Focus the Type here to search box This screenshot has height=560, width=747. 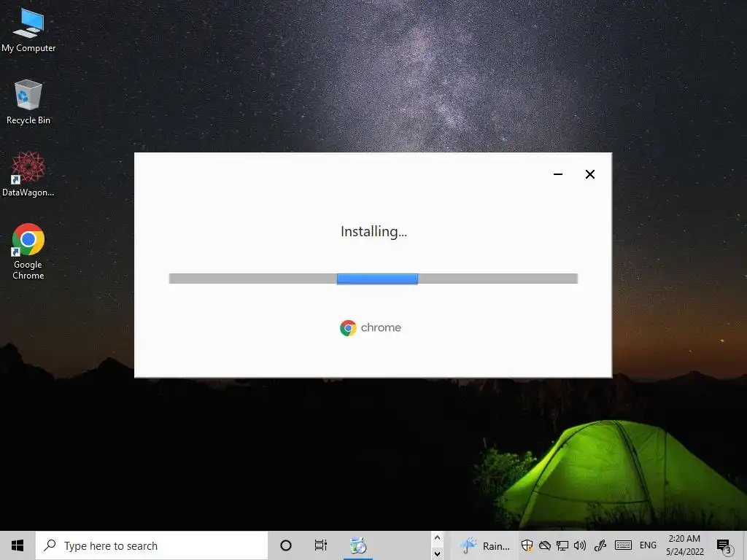(152, 545)
